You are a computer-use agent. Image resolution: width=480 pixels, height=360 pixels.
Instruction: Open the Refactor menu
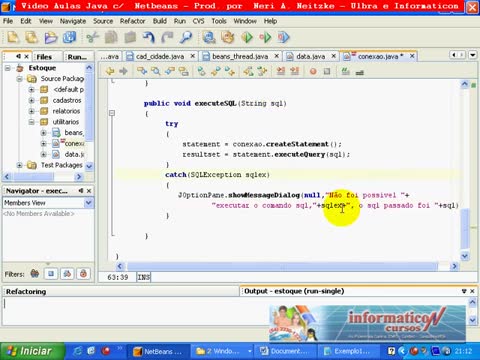[x=132, y=21]
